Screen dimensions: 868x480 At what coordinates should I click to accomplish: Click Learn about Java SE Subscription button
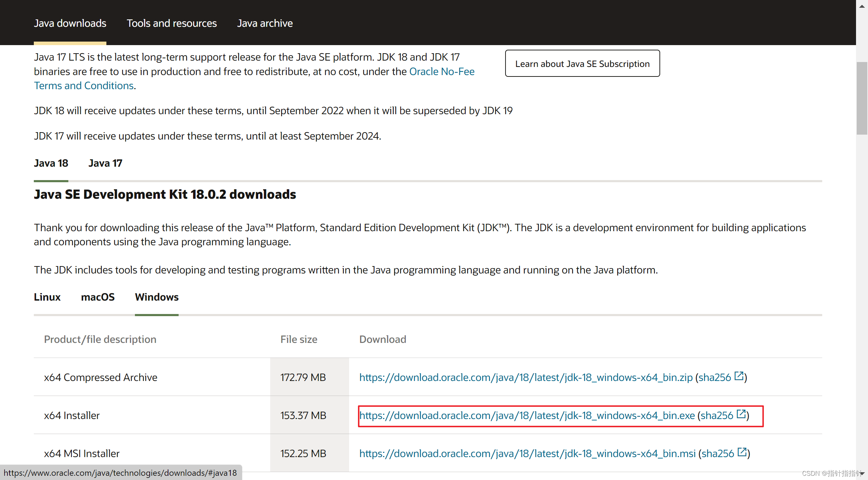click(x=582, y=63)
